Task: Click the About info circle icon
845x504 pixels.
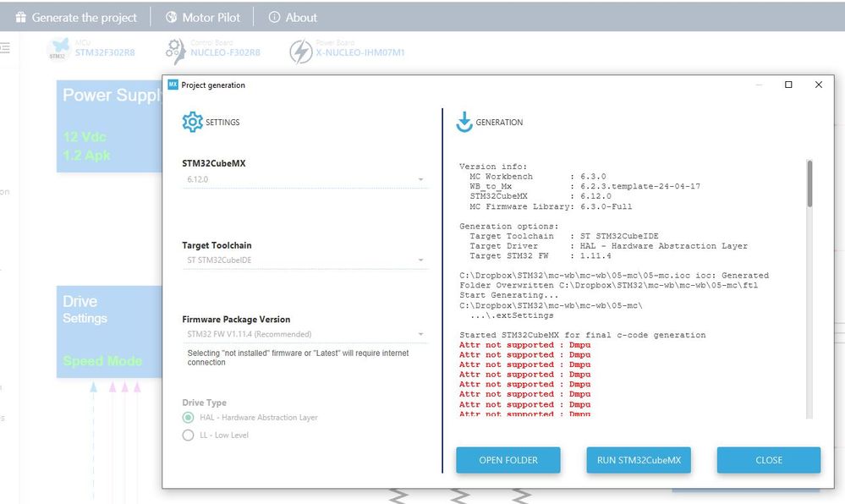Action: (x=274, y=17)
